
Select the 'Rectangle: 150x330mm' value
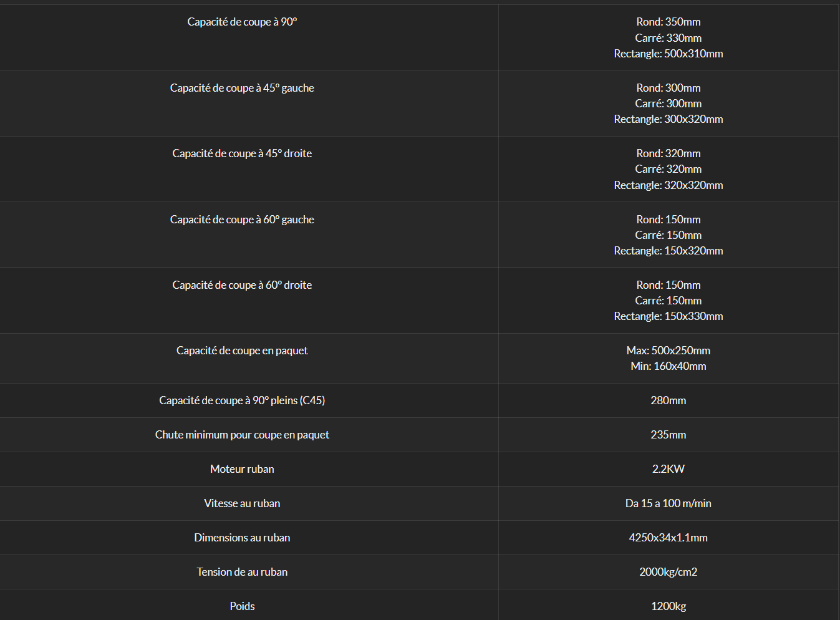669,316
